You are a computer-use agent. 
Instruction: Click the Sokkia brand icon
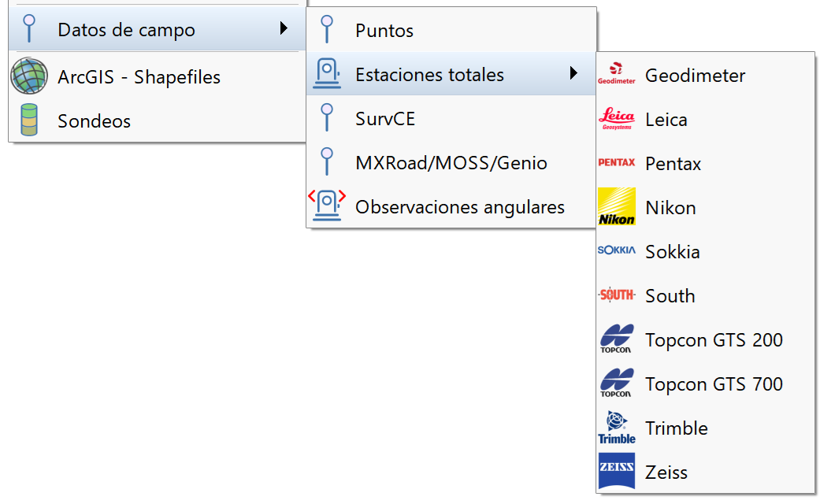click(x=617, y=251)
